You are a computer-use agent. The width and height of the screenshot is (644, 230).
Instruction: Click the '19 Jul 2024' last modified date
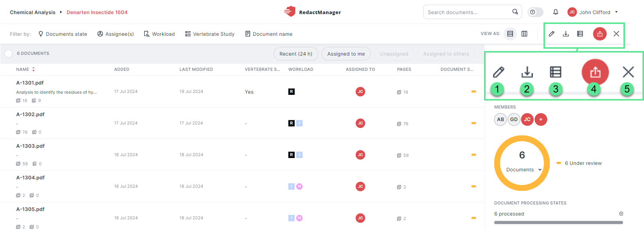[x=191, y=91]
